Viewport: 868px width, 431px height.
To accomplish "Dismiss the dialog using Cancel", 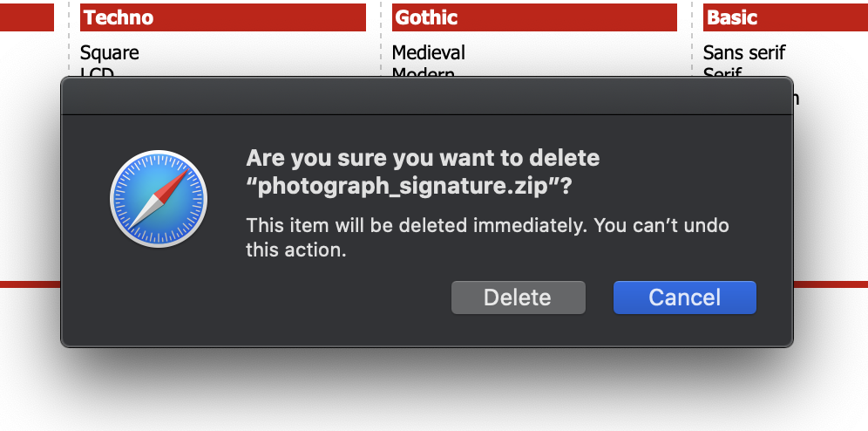I will [x=685, y=298].
